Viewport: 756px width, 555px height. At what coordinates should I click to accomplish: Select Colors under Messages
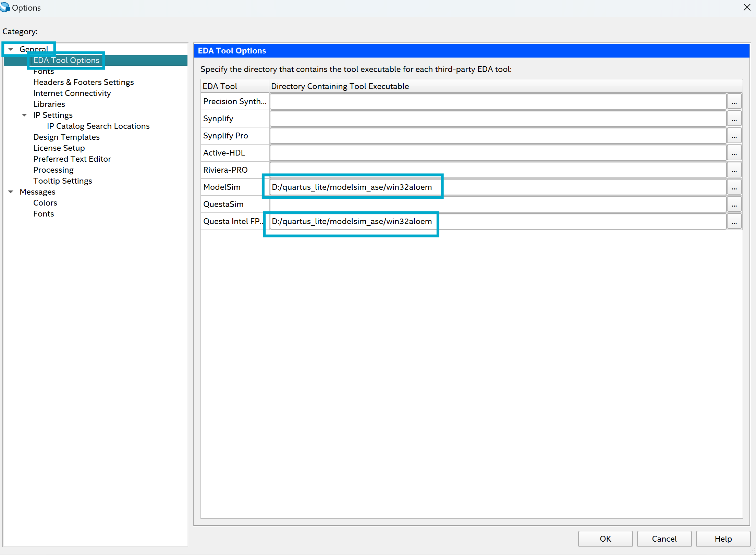[45, 203]
